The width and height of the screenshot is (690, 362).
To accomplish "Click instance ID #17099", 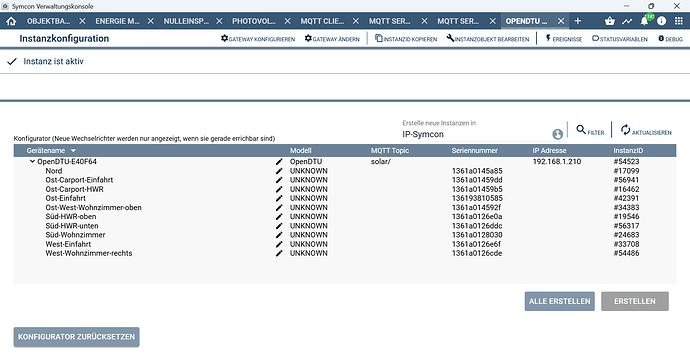I will [626, 171].
